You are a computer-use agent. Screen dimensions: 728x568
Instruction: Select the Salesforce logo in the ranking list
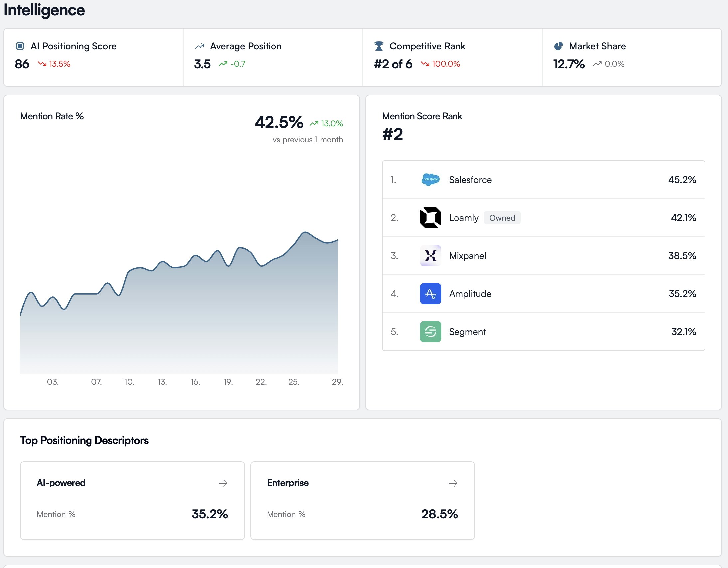click(430, 180)
